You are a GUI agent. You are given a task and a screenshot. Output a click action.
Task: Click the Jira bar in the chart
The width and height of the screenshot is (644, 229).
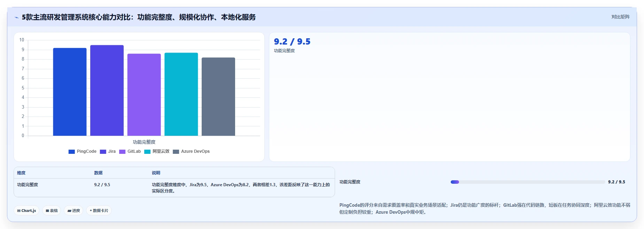click(107, 90)
